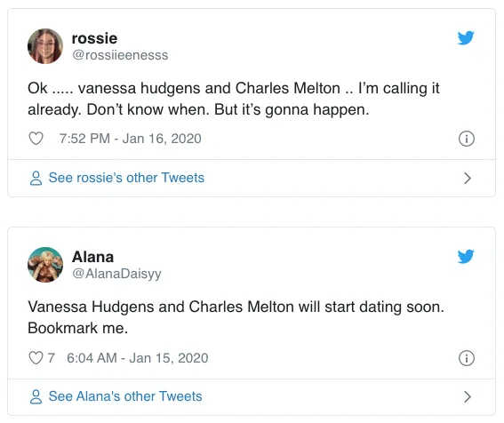Viewport: 504px width, 423px height.
Task: Like rossie's tweet with the heart icon
Action: pos(36,139)
